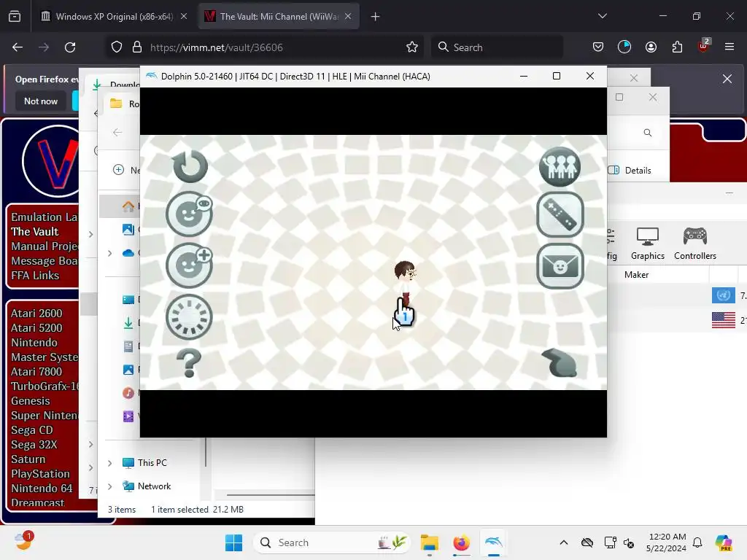Select Network in navigation pane
The image size is (747, 560).
point(147,486)
